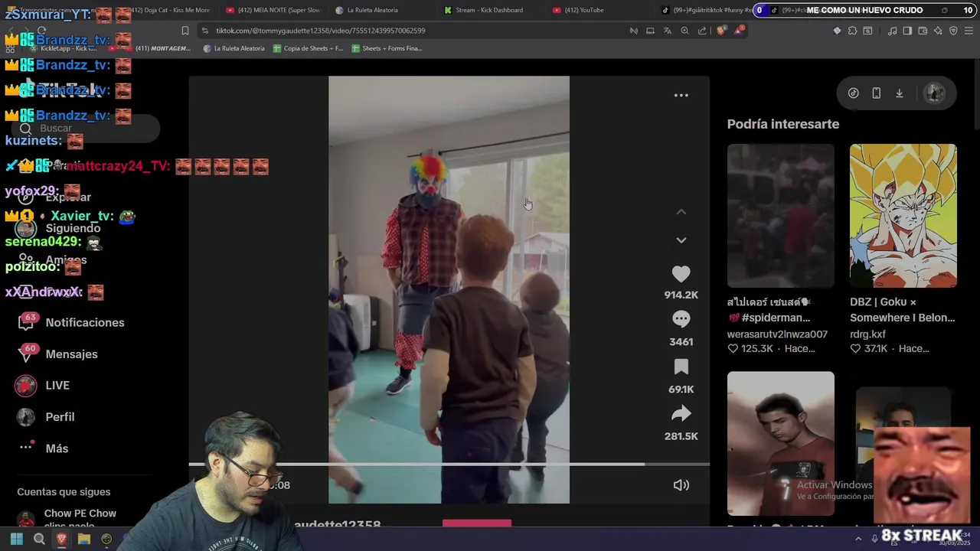Image resolution: width=980 pixels, height=551 pixels.
Task: Click the share page icon in address bar
Action: point(702,31)
